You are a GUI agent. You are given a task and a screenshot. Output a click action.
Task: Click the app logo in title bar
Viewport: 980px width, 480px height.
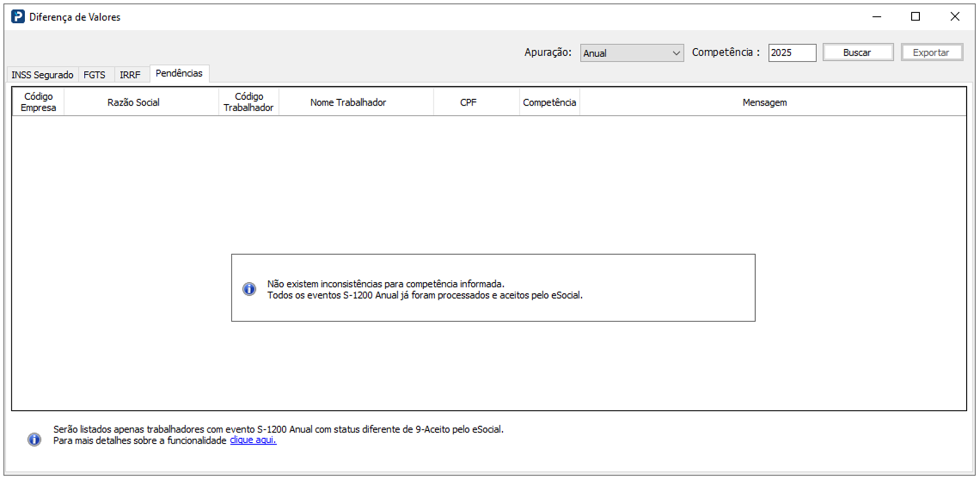click(x=18, y=17)
